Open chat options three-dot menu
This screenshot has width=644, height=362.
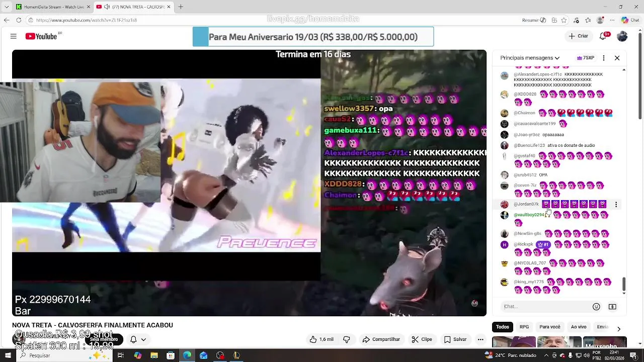604,58
